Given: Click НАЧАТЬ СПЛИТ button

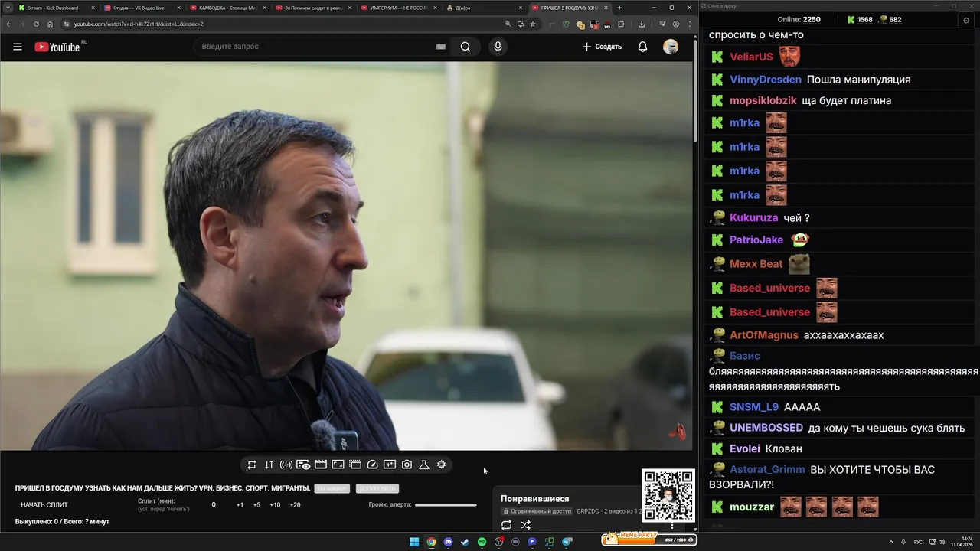Looking at the screenshot, I should point(44,505).
